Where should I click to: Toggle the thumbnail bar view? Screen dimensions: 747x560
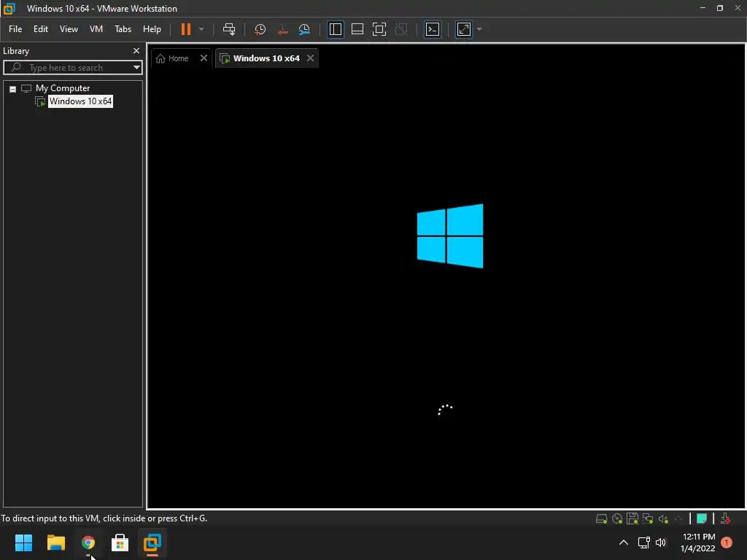click(x=357, y=29)
